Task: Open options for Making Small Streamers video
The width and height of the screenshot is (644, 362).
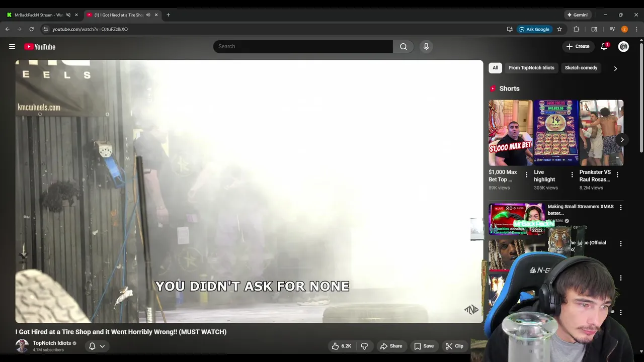Action: (620, 207)
